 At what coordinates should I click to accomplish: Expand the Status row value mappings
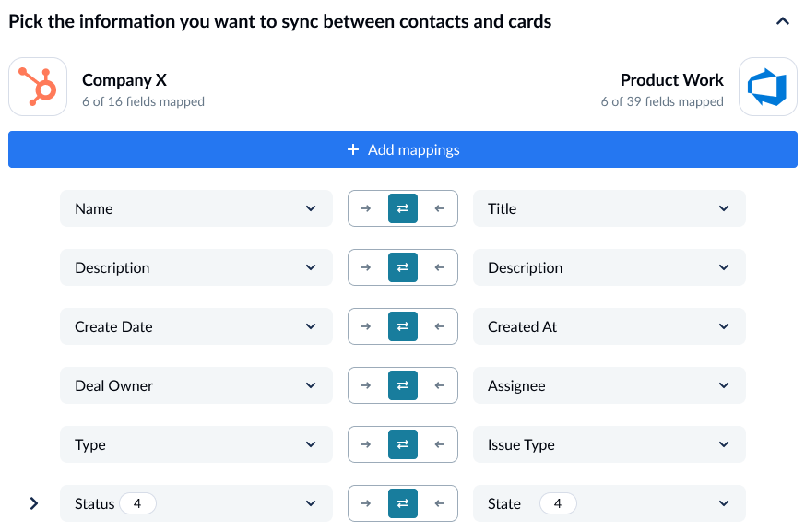point(34,503)
